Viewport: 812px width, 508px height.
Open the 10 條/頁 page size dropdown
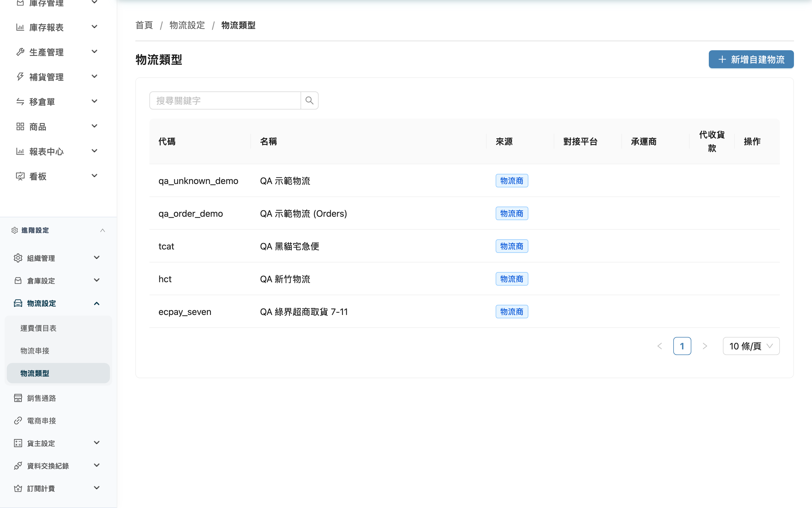751,346
